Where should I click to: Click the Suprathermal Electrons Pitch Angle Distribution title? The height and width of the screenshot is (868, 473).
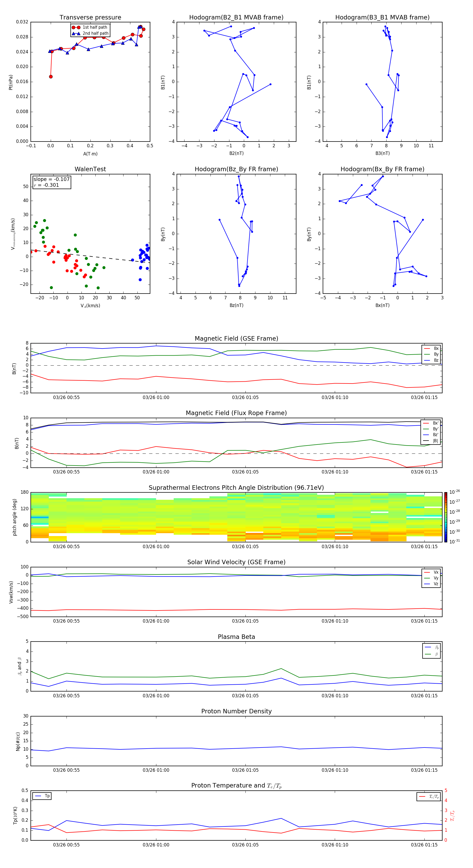236,488
